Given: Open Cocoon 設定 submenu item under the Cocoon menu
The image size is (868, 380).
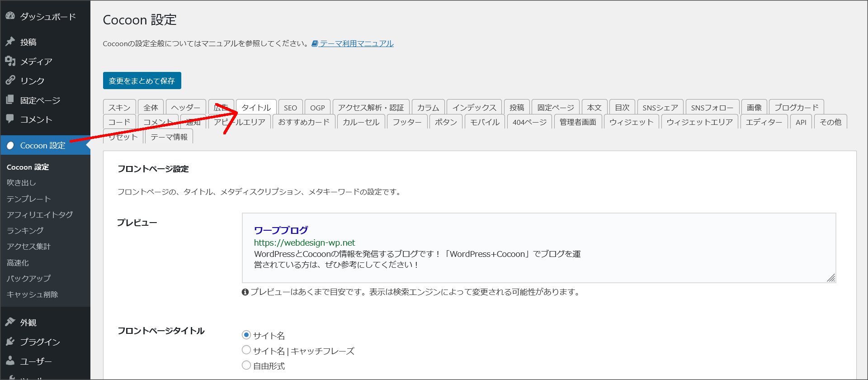Looking at the screenshot, I should tap(28, 167).
